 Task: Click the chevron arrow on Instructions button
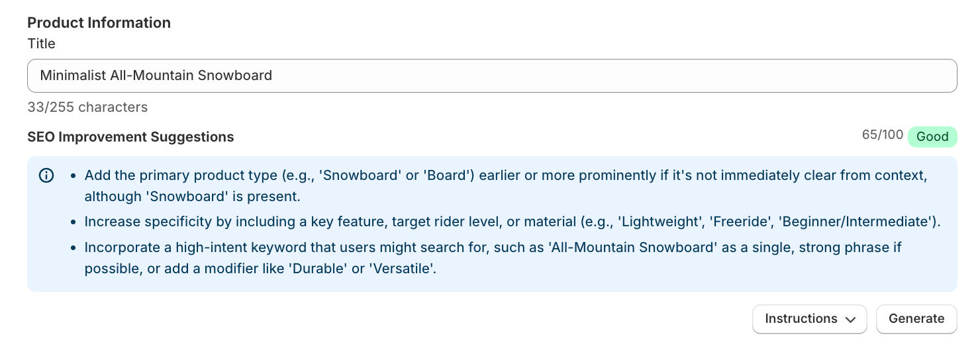click(x=851, y=319)
